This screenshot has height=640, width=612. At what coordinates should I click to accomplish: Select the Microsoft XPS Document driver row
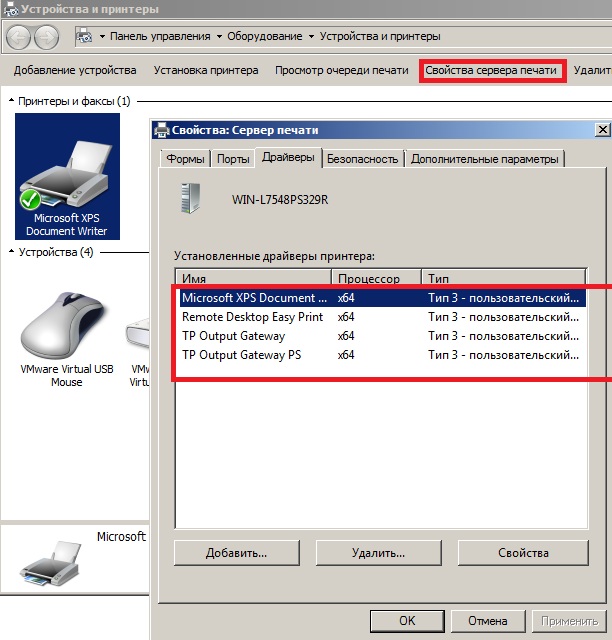coord(383,298)
